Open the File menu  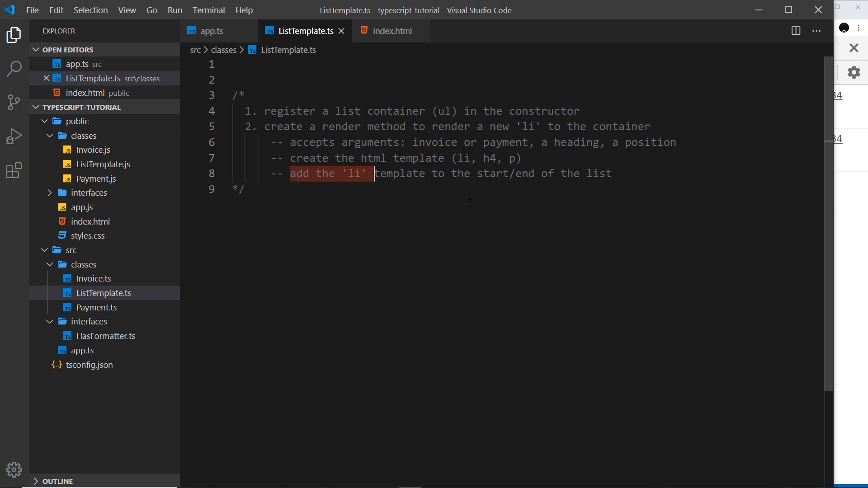click(33, 10)
